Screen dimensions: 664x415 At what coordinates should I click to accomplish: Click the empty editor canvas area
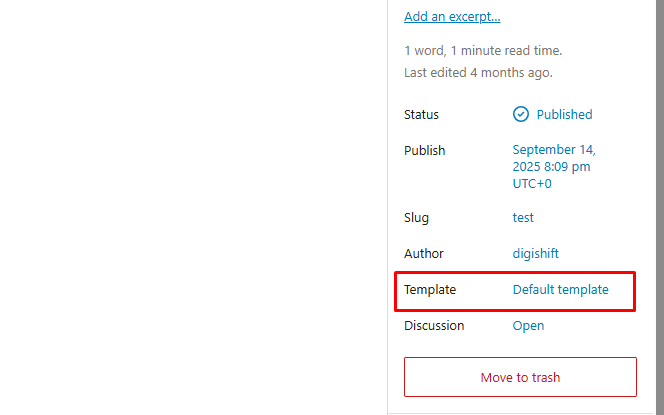[190, 200]
